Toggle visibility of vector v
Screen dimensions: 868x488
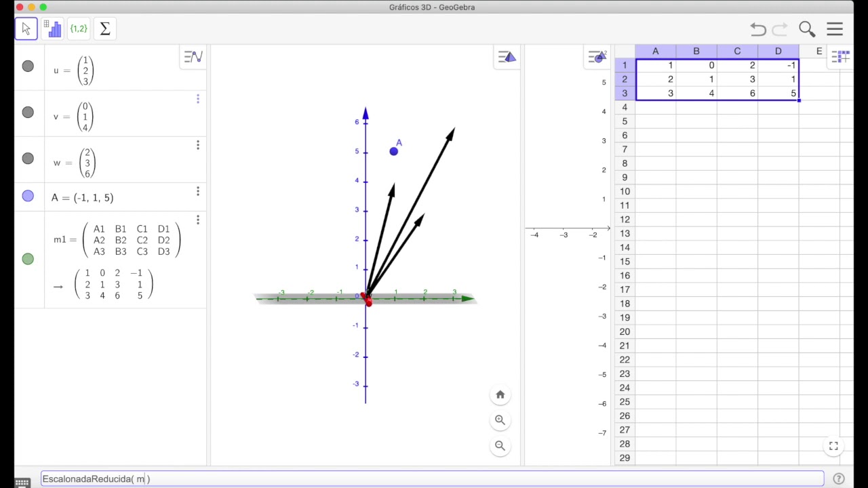tap(28, 112)
